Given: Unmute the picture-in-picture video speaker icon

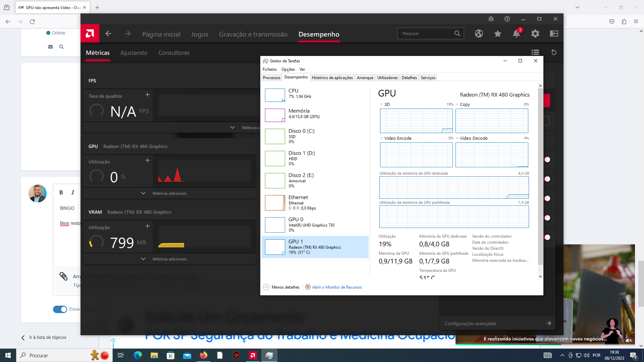Looking at the screenshot, I should click(629, 340).
